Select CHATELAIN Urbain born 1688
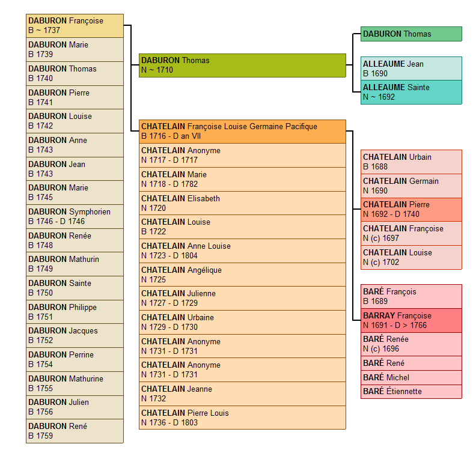The height and width of the screenshot is (450, 476). 411,162
